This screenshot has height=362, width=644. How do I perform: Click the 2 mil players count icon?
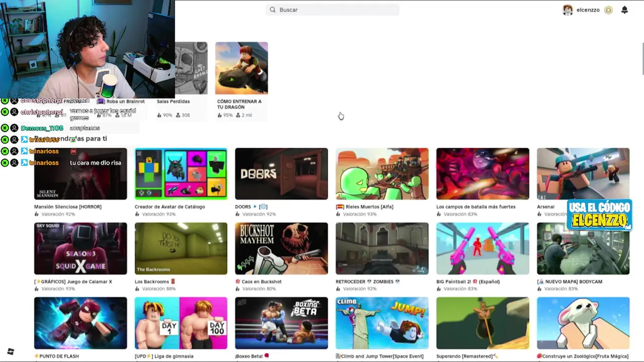(238, 115)
